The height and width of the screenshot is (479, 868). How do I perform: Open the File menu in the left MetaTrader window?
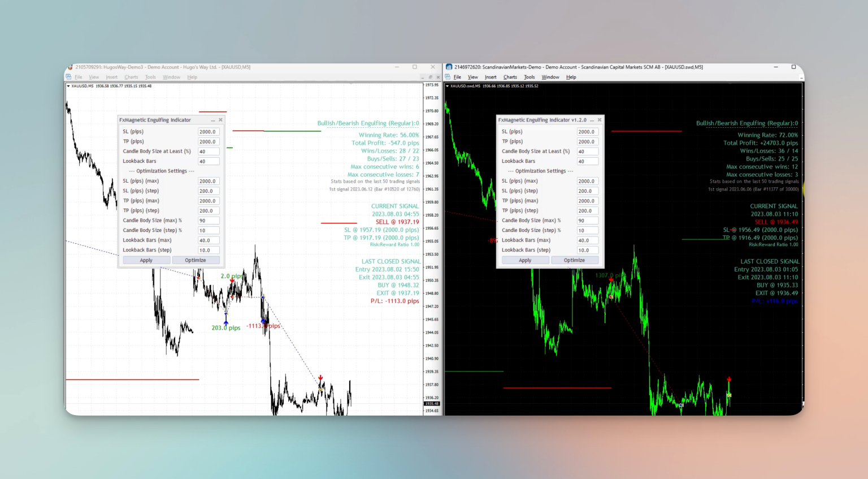tap(79, 77)
